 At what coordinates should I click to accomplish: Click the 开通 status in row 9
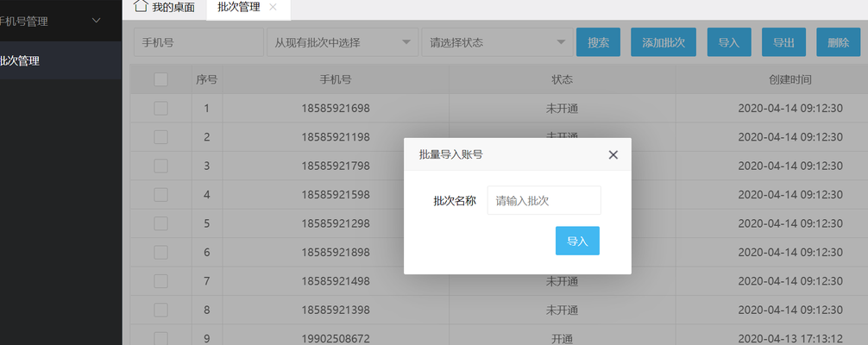tap(562, 339)
